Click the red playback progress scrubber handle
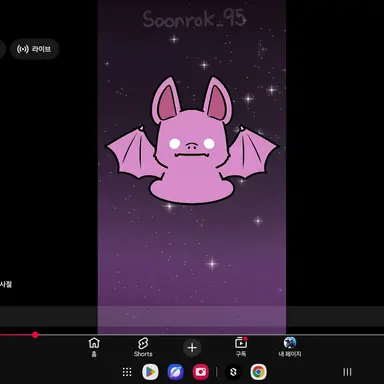 pos(35,335)
